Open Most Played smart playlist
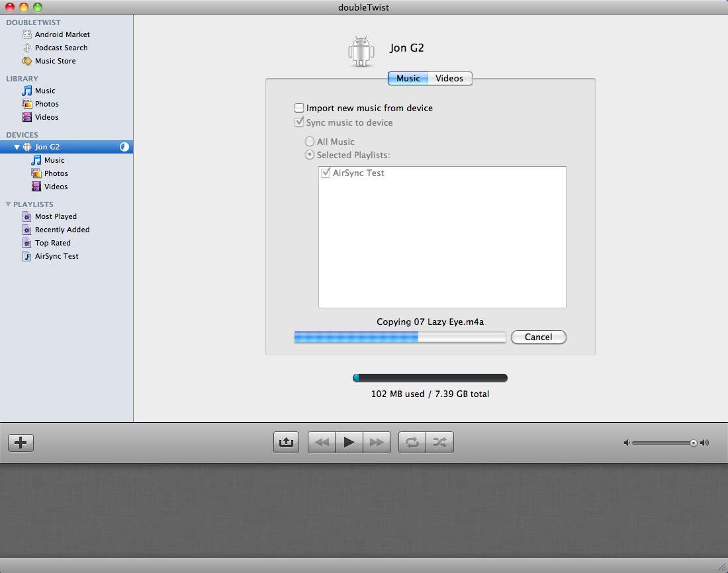Viewport: 728px width, 573px height. click(56, 216)
